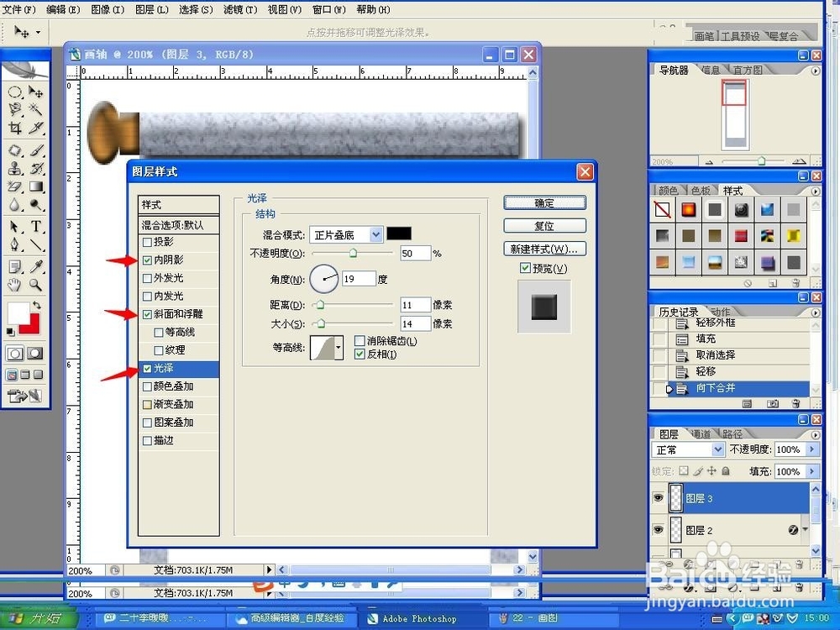Select the Elliptical Marquee tool
This screenshot has width=840, height=630.
coord(15,92)
